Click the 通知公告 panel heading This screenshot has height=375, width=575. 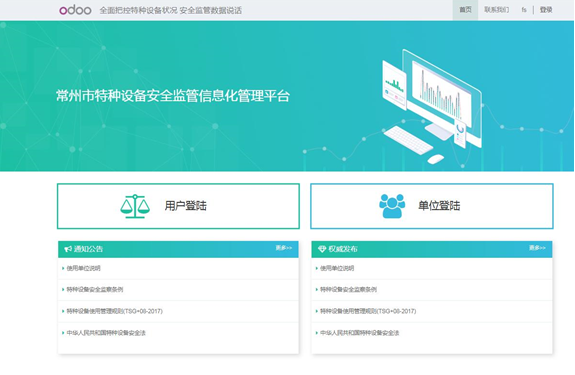click(88, 249)
